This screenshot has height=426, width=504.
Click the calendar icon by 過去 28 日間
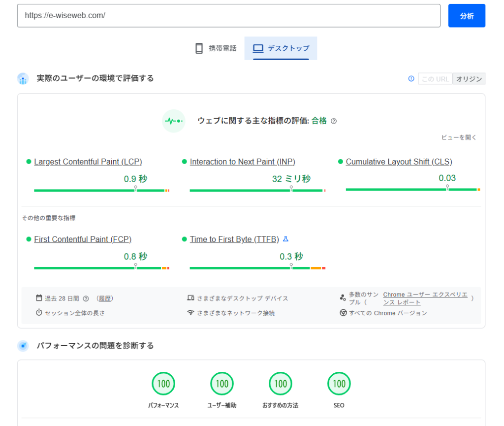(39, 298)
